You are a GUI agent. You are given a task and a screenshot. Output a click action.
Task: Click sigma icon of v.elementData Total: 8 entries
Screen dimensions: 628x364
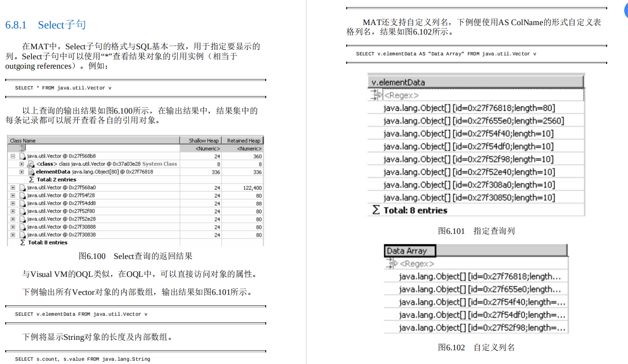376,210
